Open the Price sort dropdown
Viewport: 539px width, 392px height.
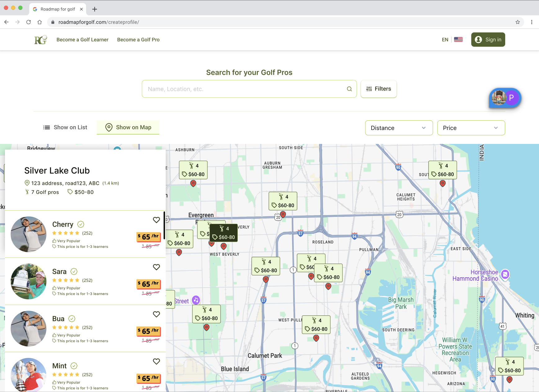pos(471,128)
